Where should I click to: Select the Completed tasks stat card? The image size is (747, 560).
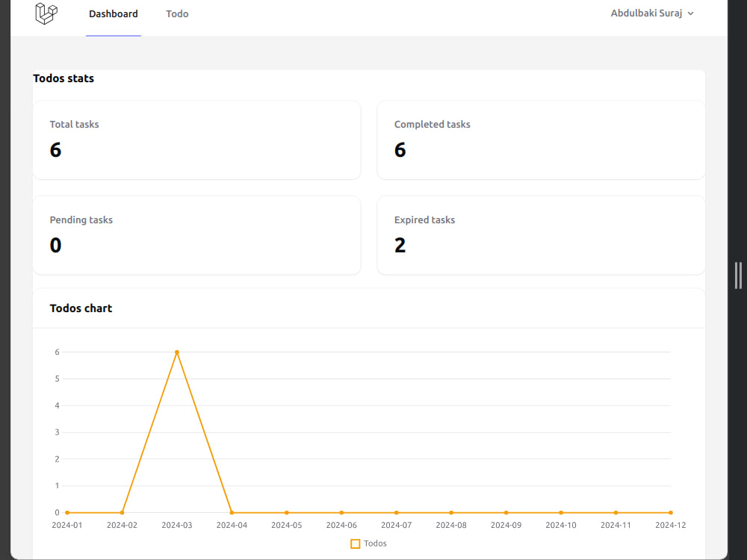[x=541, y=140]
